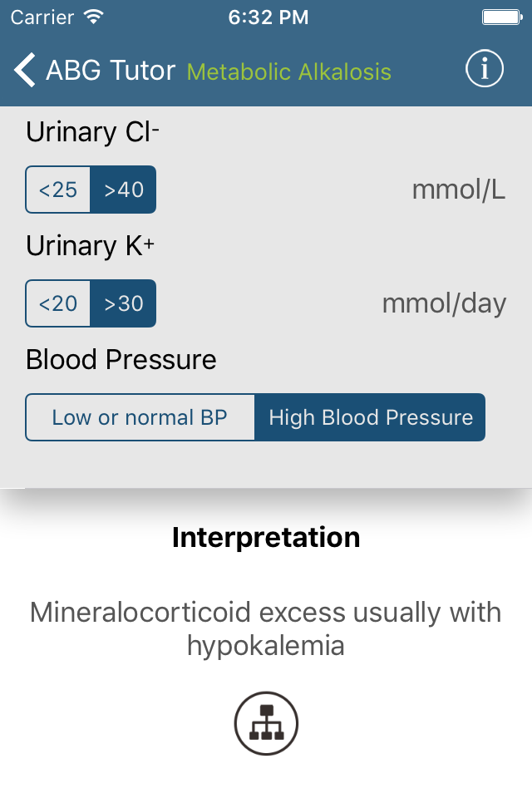Select High Blood Pressure option
Image resolution: width=532 pixels, height=798 pixels.
(x=370, y=417)
